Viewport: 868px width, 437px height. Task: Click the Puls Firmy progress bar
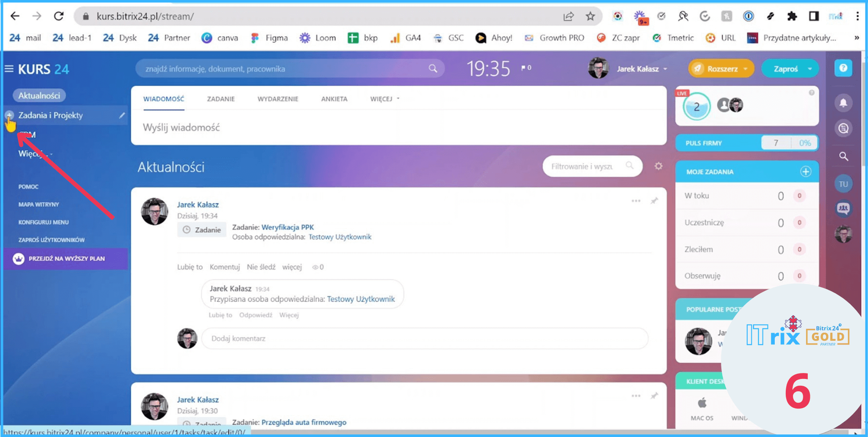[x=746, y=143]
